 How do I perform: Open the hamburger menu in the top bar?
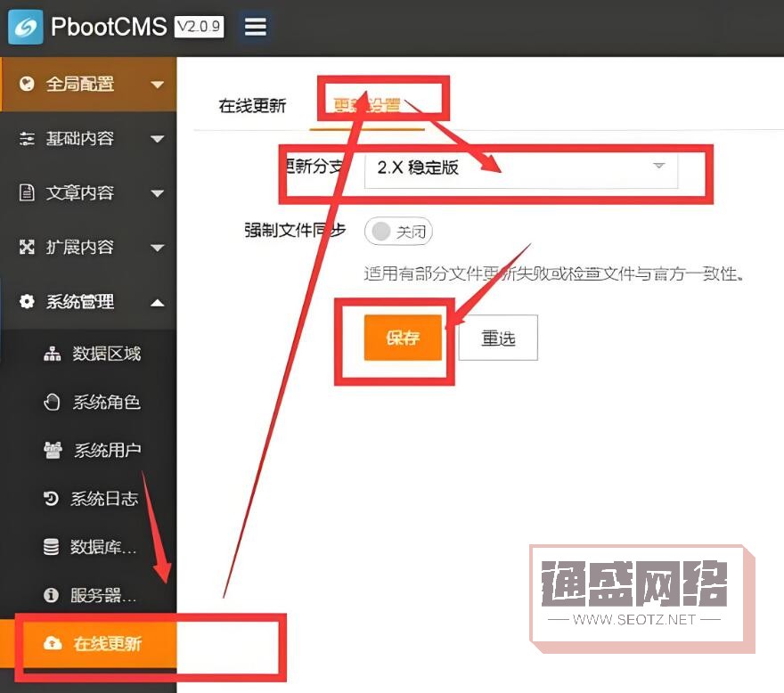255,27
